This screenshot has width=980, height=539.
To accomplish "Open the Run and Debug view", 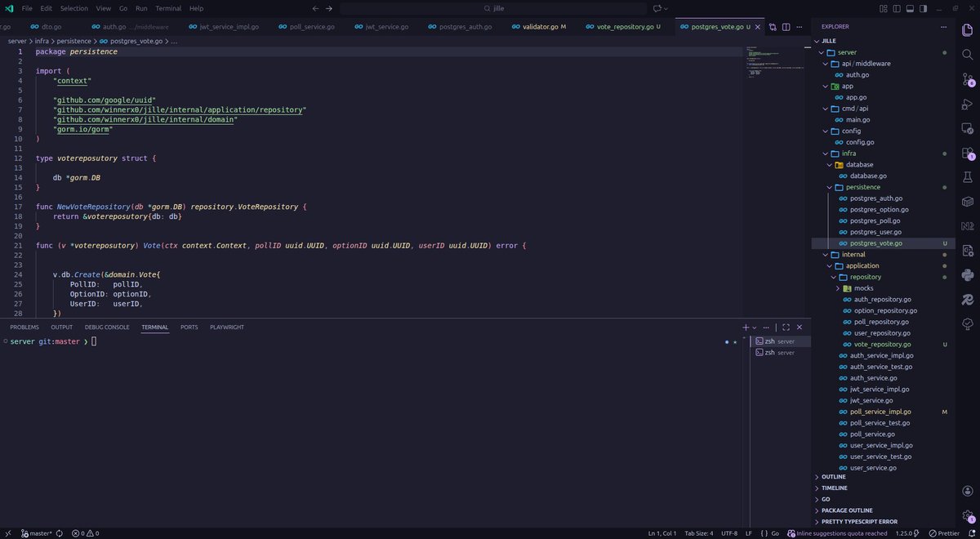I will (x=968, y=104).
